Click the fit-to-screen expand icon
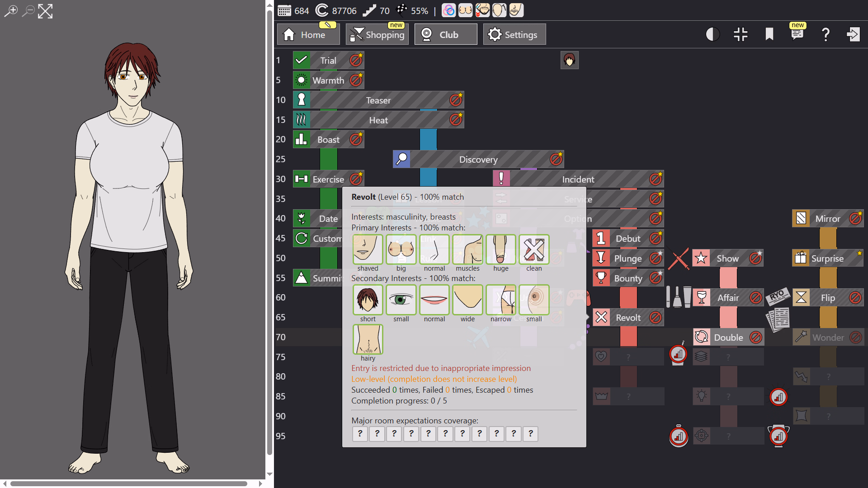868x488 pixels. pyautogui.click(x=45, y=11)
